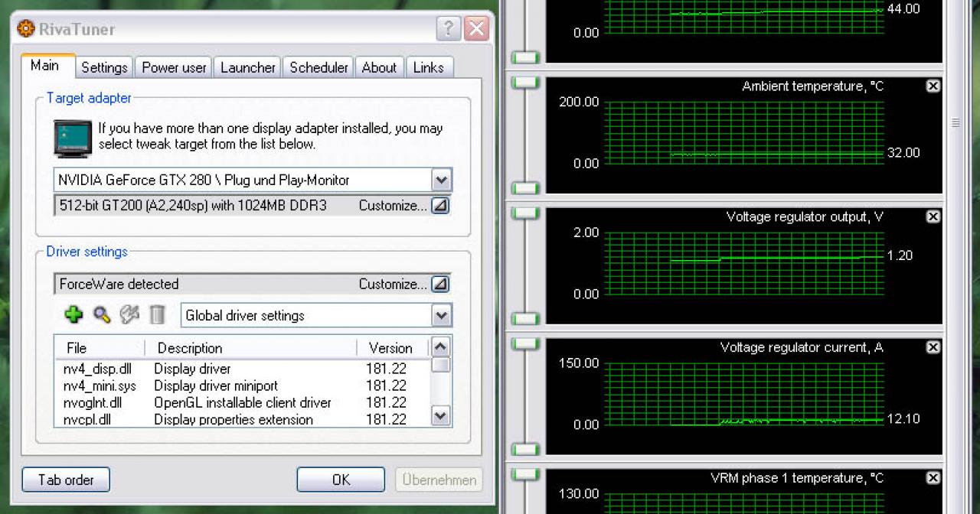The image size is (980, 514).
Task: Close the VRM phase 1 temperature graph
Action: (933, 478)
